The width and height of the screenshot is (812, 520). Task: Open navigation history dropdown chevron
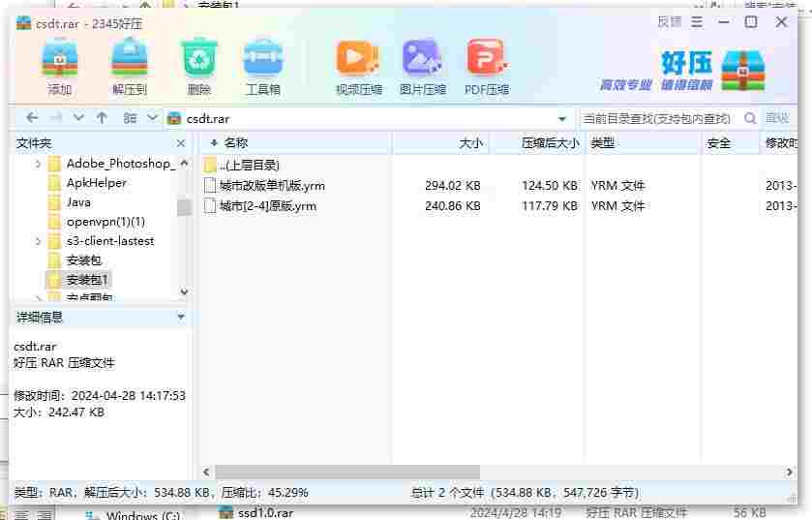[78, 118]
